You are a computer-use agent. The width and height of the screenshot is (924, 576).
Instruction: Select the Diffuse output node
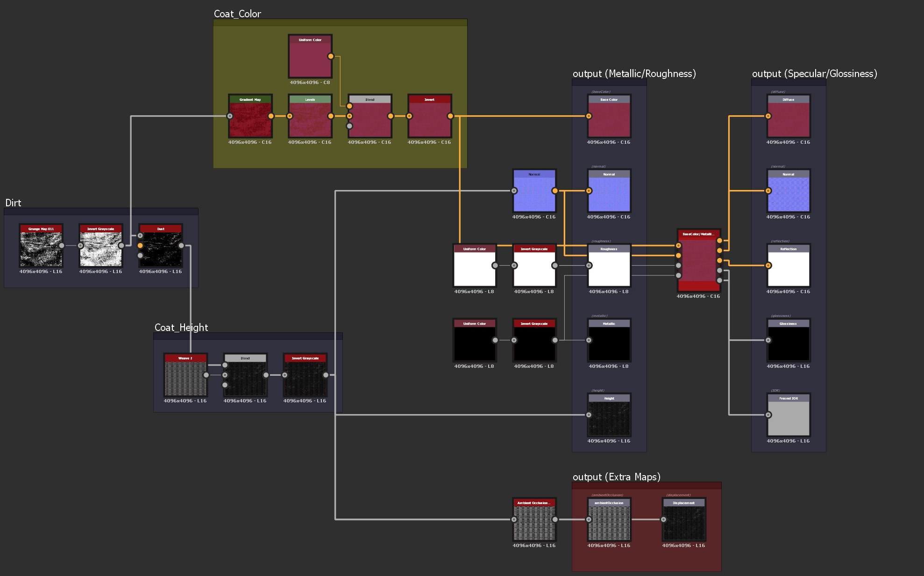click(789, 116)
